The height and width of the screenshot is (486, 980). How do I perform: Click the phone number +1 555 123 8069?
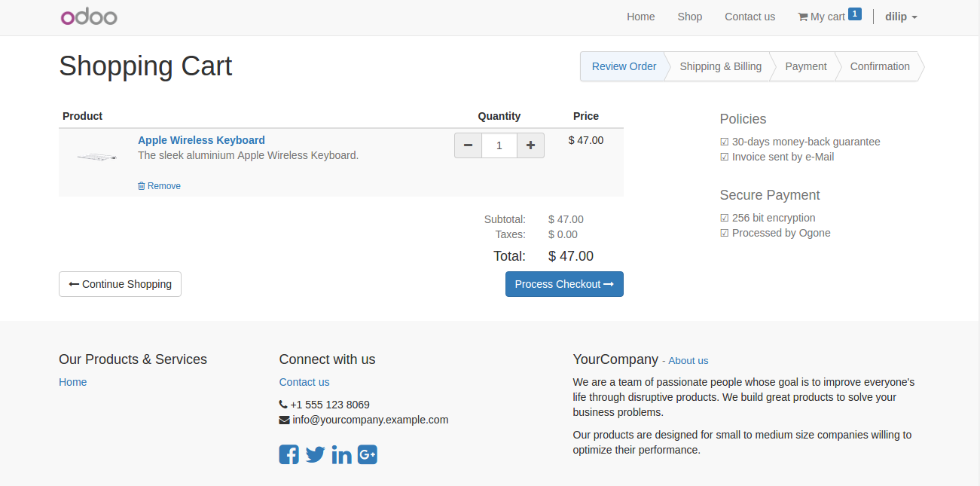pyautogui.click(x=330, y=405)
